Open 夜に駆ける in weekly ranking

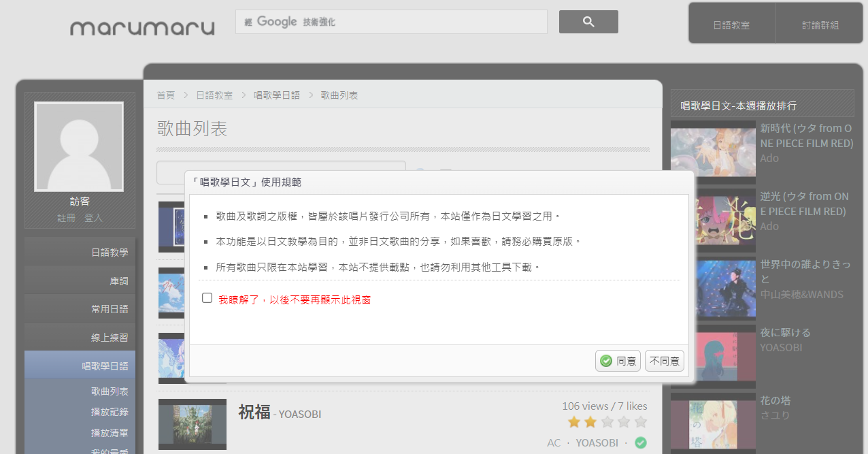(x=785, y=332)
